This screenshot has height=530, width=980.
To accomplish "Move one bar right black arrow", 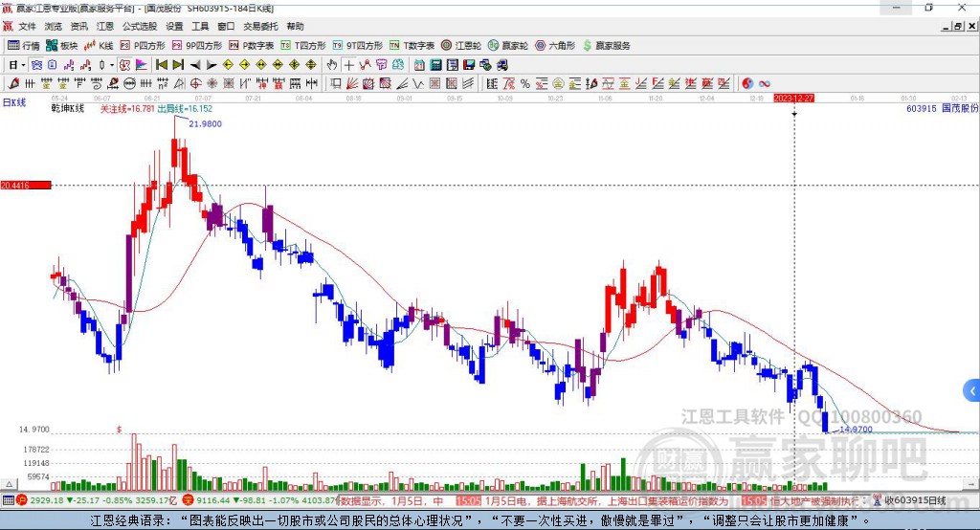I will [x=212, y=65].
